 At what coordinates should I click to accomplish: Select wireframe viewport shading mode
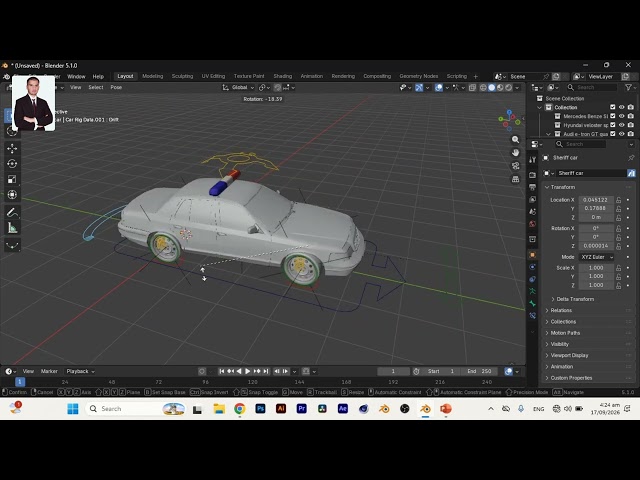point(483,87)
